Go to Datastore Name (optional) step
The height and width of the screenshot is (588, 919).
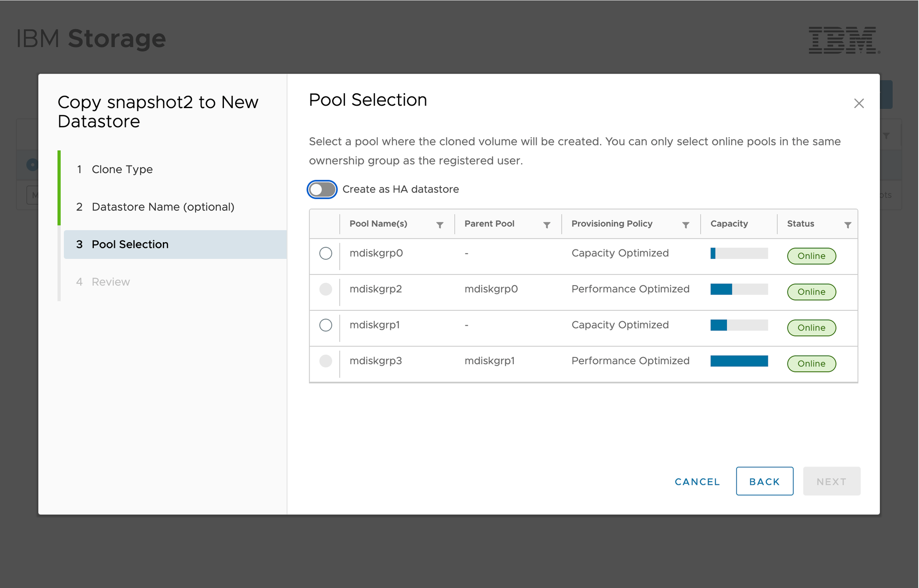[x=155, y=207]
